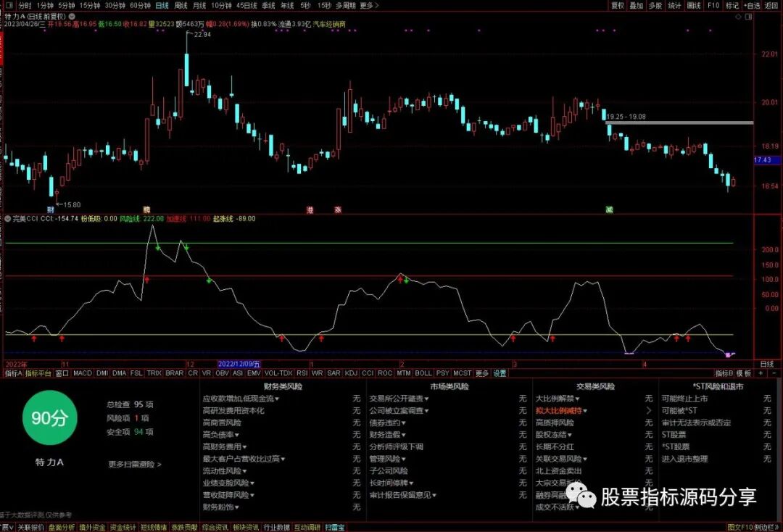783x532 pixels.
Task: Click the 复权 toolbar button
Action: click(618, 6)
